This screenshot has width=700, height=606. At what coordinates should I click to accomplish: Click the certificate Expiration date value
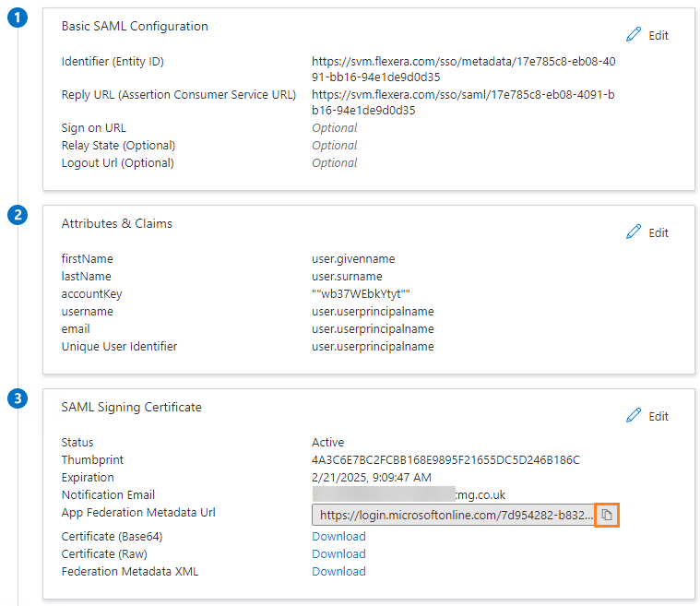[x=372, y=478]
